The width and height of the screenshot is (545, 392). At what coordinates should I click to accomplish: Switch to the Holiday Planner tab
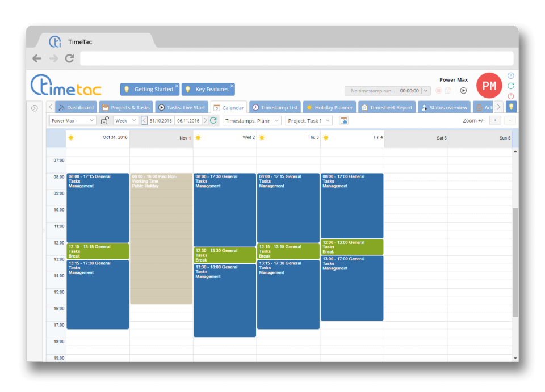pyautogui.click(x=329, y=107)
